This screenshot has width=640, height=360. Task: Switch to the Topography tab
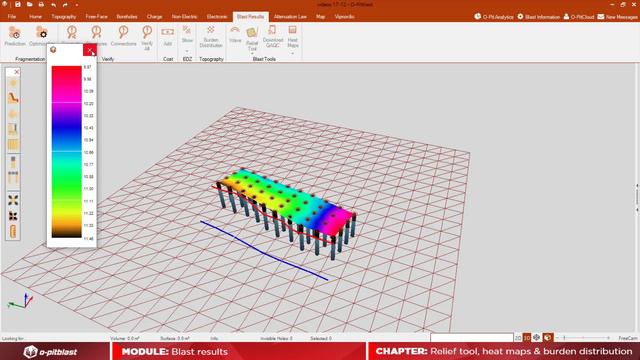click(64, 17)
